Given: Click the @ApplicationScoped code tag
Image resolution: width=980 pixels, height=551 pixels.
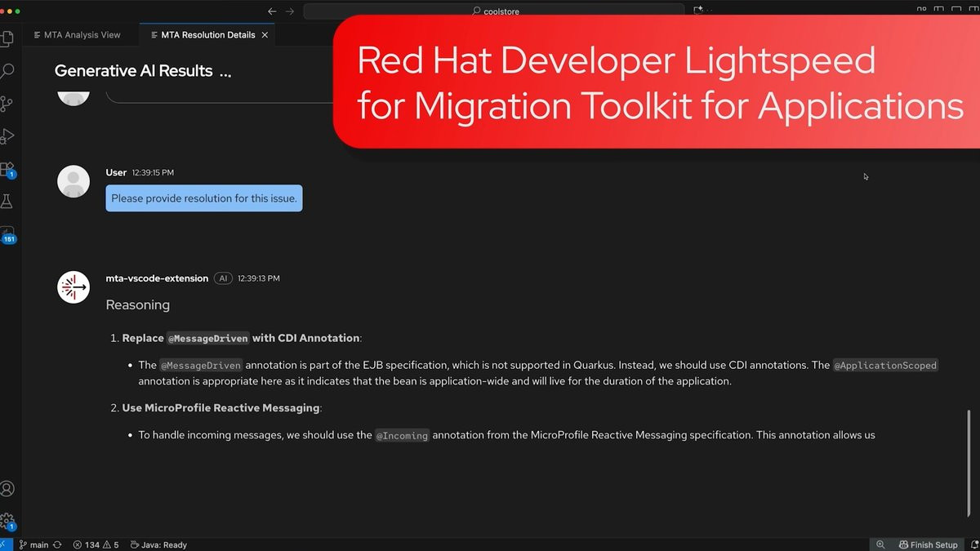Looking at the screenshot, I should coord(885,366).
